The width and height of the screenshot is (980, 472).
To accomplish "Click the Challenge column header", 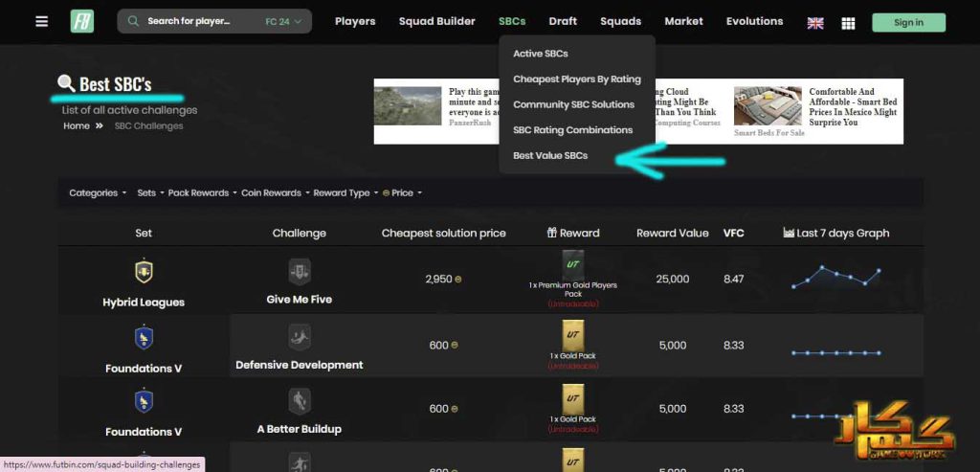I will coord(300,234).
